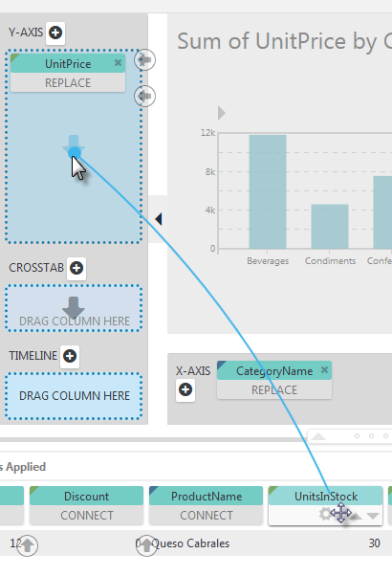
Task: Sort UnitsInStock descending using the down triangle
Action: tap(373, 516)
